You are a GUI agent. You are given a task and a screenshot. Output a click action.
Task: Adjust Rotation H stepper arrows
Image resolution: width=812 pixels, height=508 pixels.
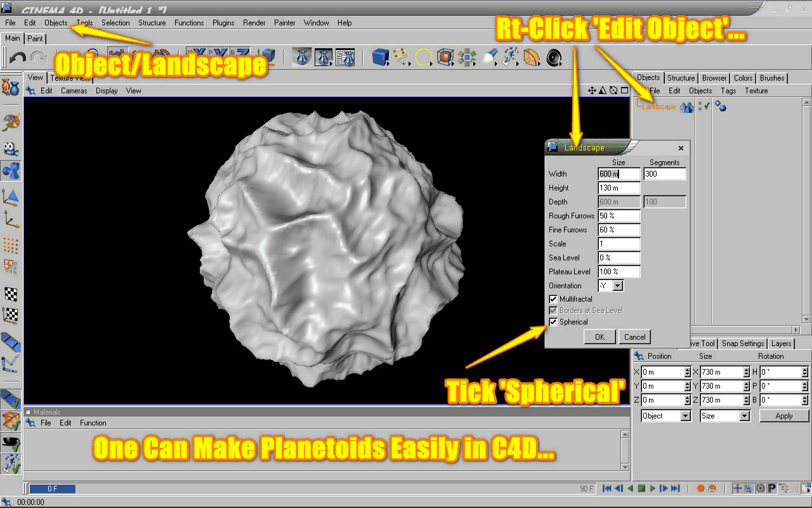tap(805, 372)
